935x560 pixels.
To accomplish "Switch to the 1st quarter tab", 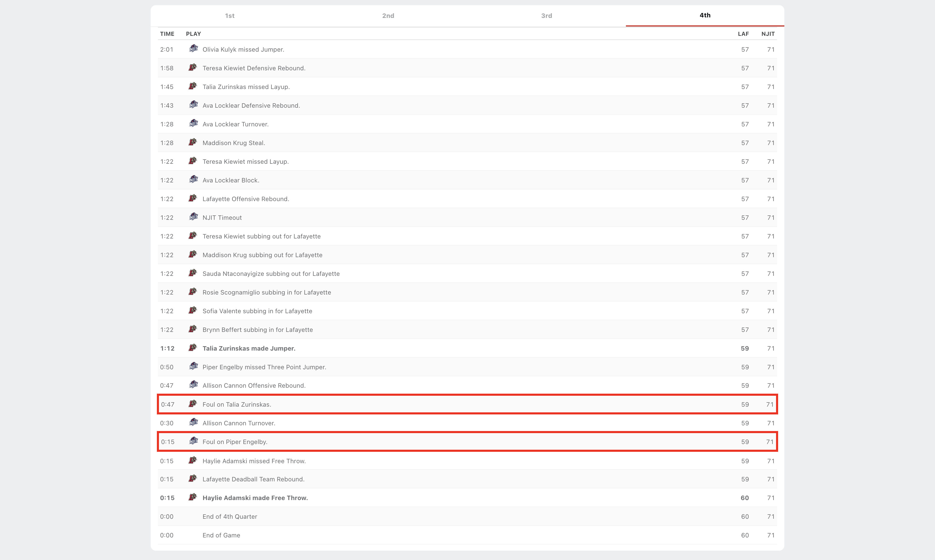I will point(230,16).
